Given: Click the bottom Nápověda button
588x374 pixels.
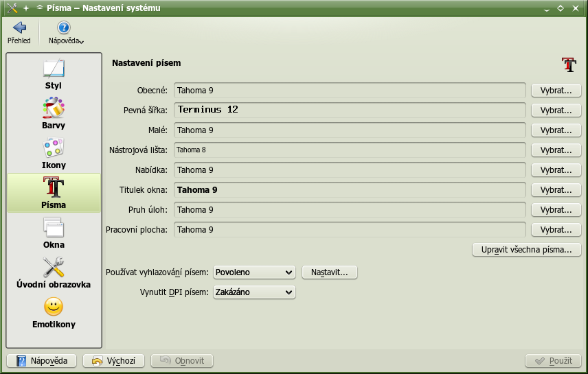Looking at the screenshot, I should tap(42, 361).
